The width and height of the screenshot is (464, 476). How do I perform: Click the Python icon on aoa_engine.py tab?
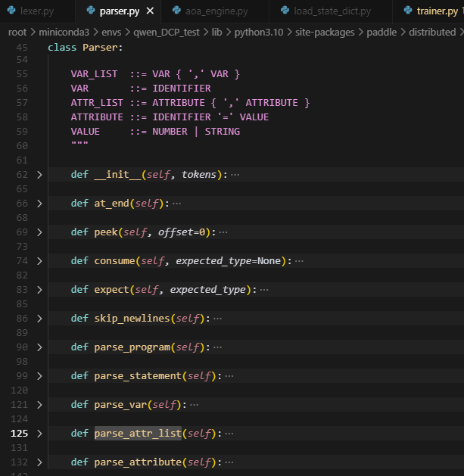[x=176, y=11]
